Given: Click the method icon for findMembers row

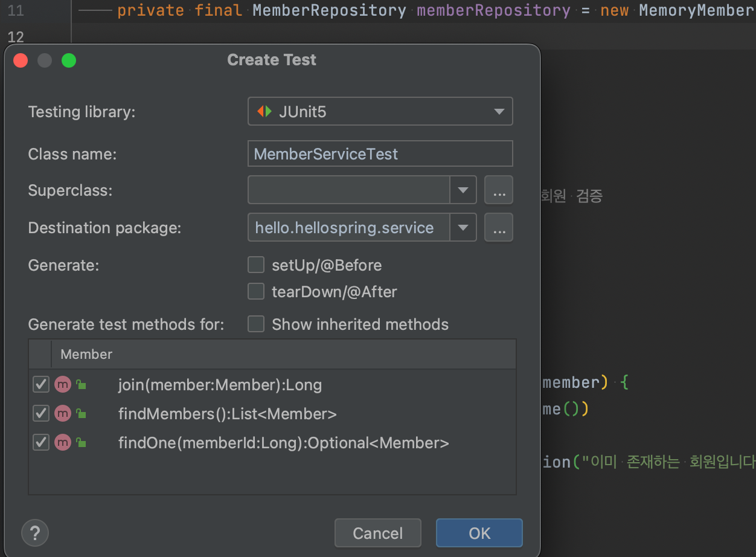Looking at the screenshot, I should point(63,414).
